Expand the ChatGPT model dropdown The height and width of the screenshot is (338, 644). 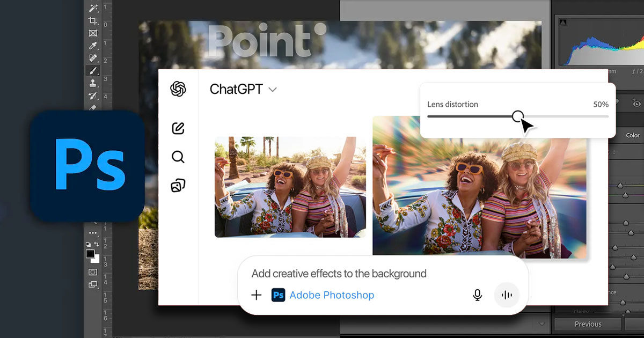(x=273, y=90)
